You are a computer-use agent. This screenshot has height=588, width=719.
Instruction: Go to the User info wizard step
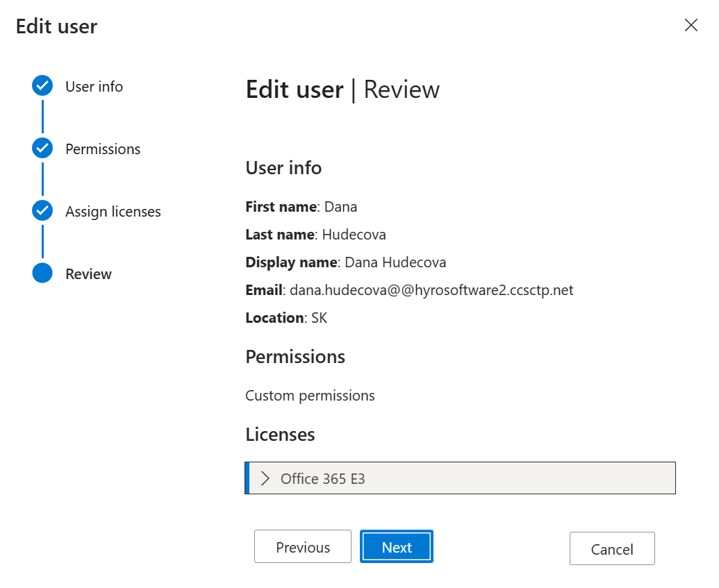(x=94, y=86)
